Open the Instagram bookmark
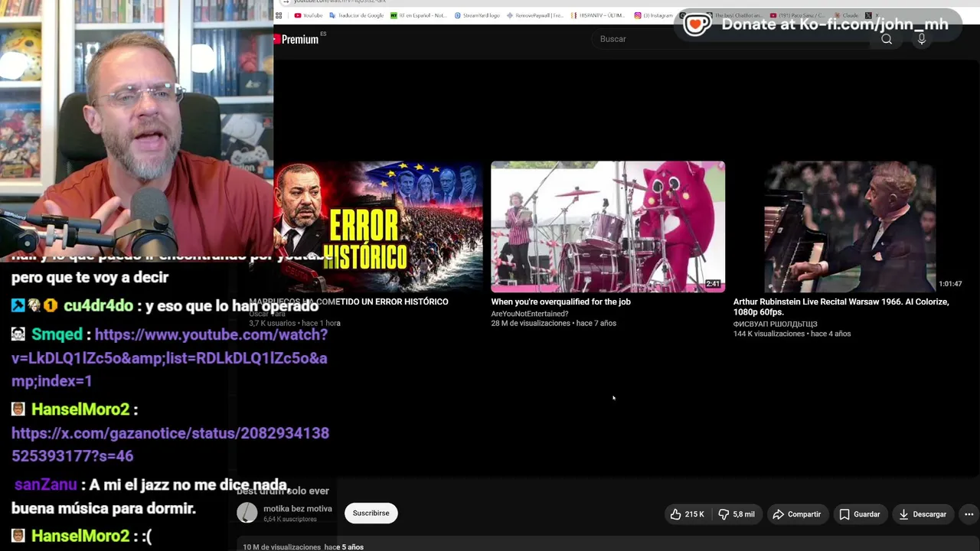 pyautogui.click(x=654, y=15)
